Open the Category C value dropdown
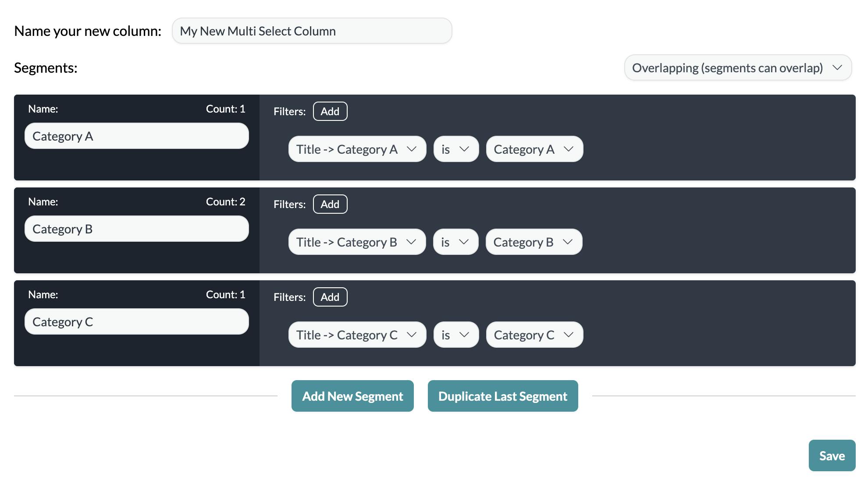The width and height of the screenshot is (868, 487). pos(534,334)
